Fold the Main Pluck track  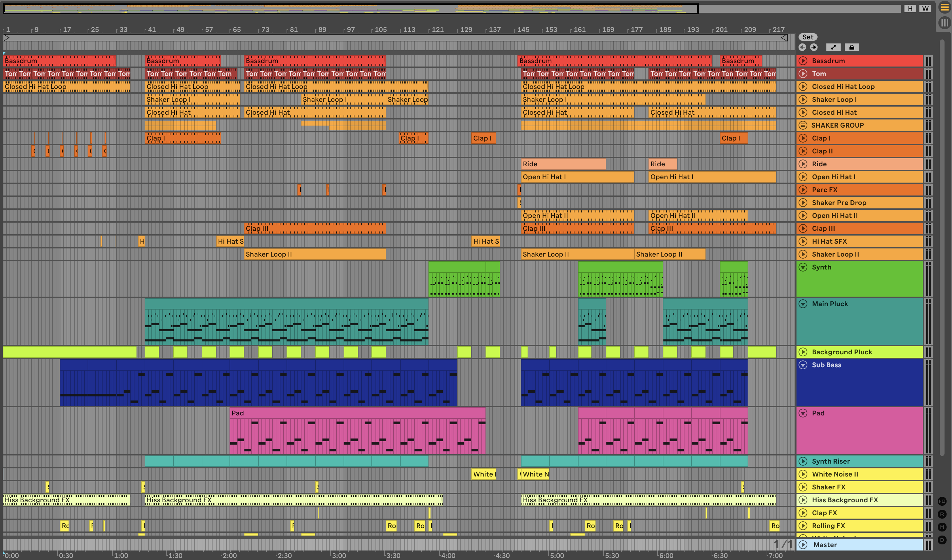click(803, 304)
